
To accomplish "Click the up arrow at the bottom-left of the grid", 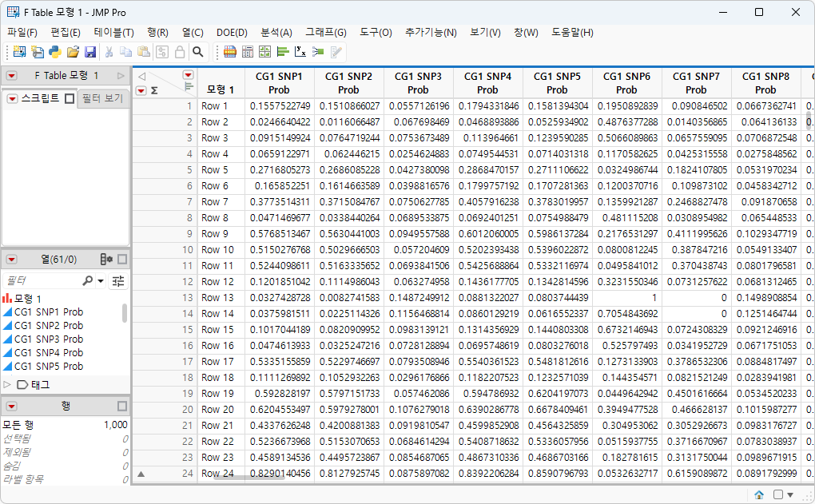I will click(141, 474).
